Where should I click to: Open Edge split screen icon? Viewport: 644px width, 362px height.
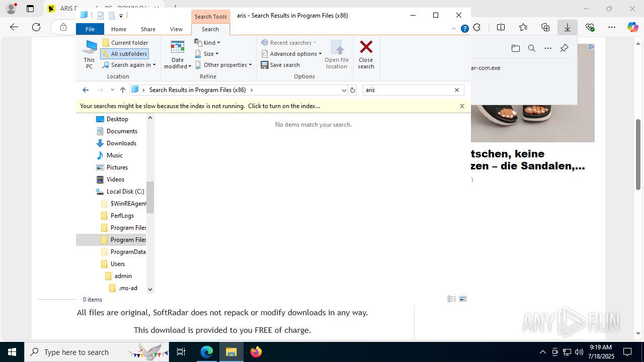click(x=501, y=27)
